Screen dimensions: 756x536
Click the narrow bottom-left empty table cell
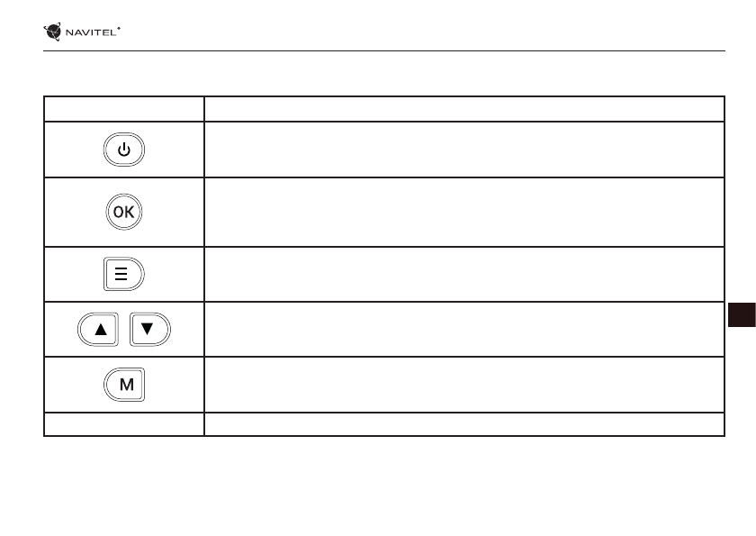tap(124, 424)
